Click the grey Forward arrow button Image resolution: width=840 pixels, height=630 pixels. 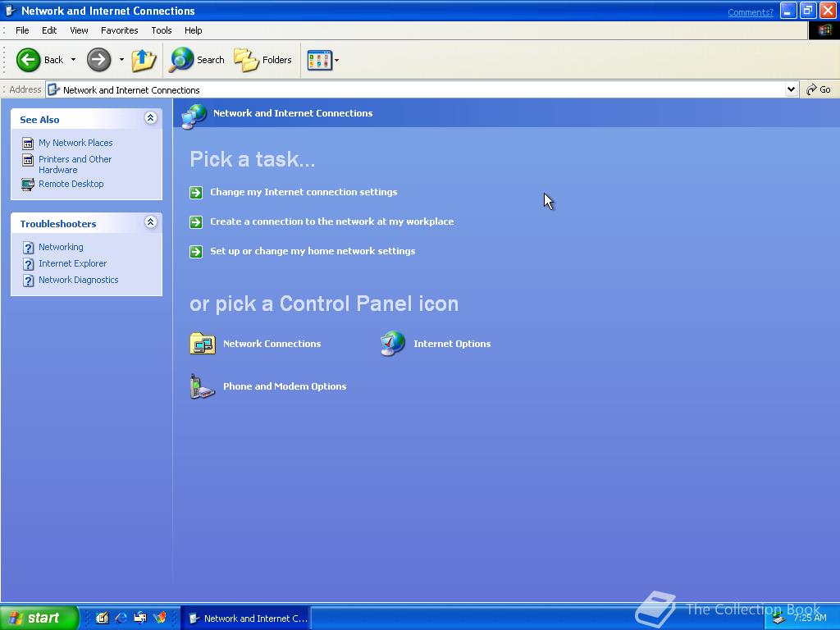[x=98, y=59]
